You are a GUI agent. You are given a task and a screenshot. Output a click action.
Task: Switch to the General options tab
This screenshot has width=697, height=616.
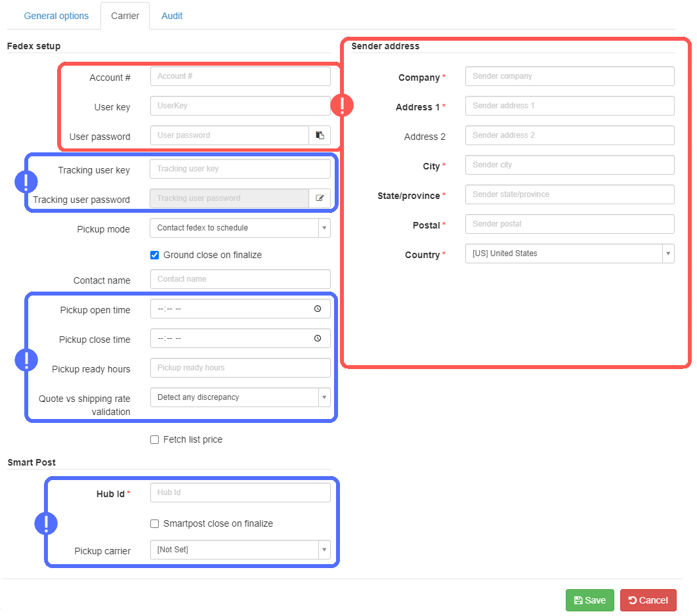[x=56, y=16]
